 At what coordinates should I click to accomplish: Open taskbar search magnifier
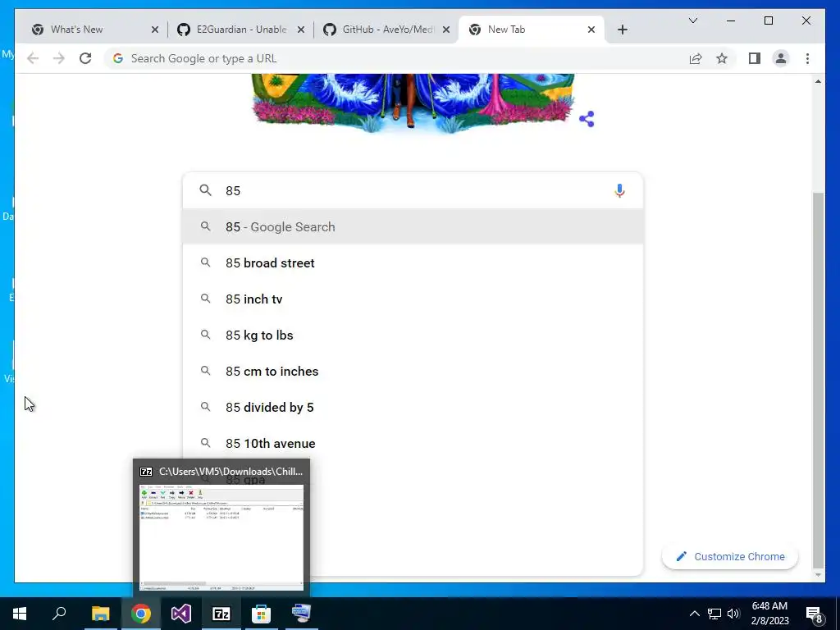click(x=59, y=614)
